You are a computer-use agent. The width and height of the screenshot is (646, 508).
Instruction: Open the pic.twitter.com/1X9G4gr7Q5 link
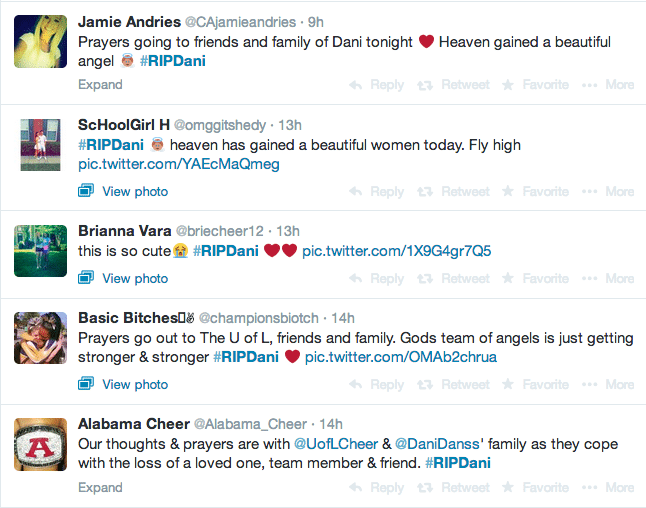pyautogui.click(x=396, y=251)
